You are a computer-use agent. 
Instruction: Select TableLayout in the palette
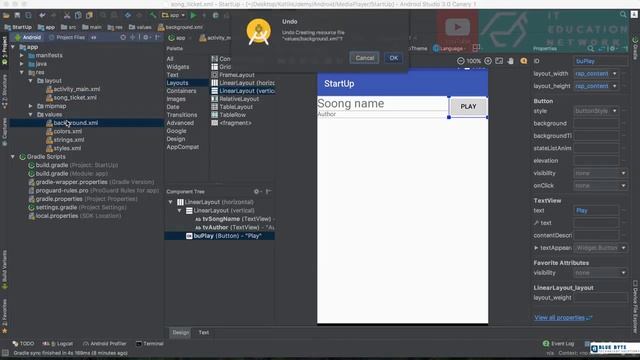[232, 107]
